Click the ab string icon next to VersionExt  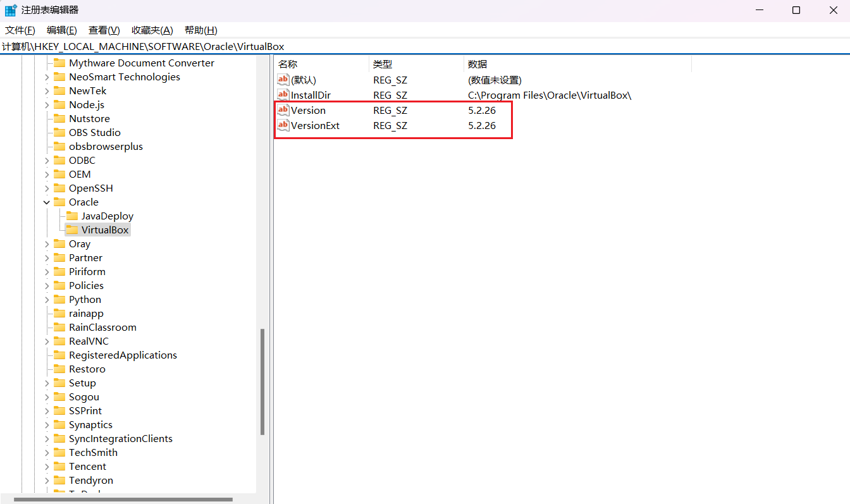[x=283, y=125]
